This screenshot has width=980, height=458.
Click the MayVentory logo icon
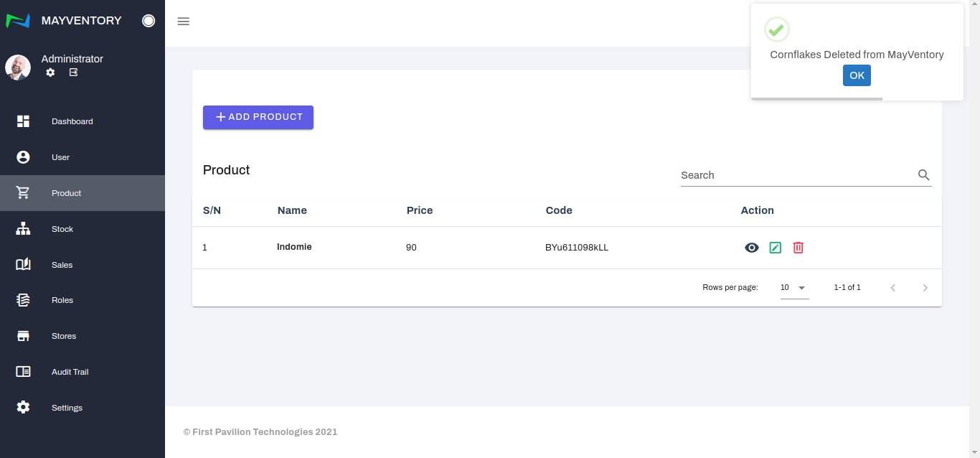(18, 21)
